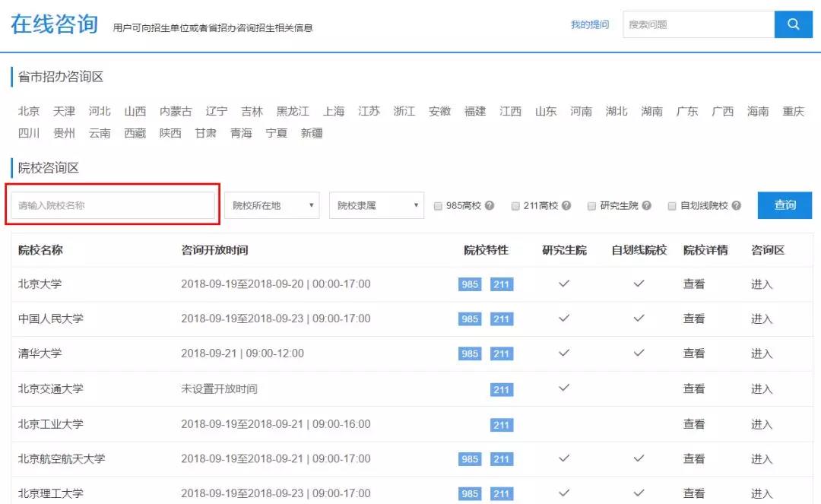
Task: Click help icon next to 自划线院校
Action: (736, 206)
